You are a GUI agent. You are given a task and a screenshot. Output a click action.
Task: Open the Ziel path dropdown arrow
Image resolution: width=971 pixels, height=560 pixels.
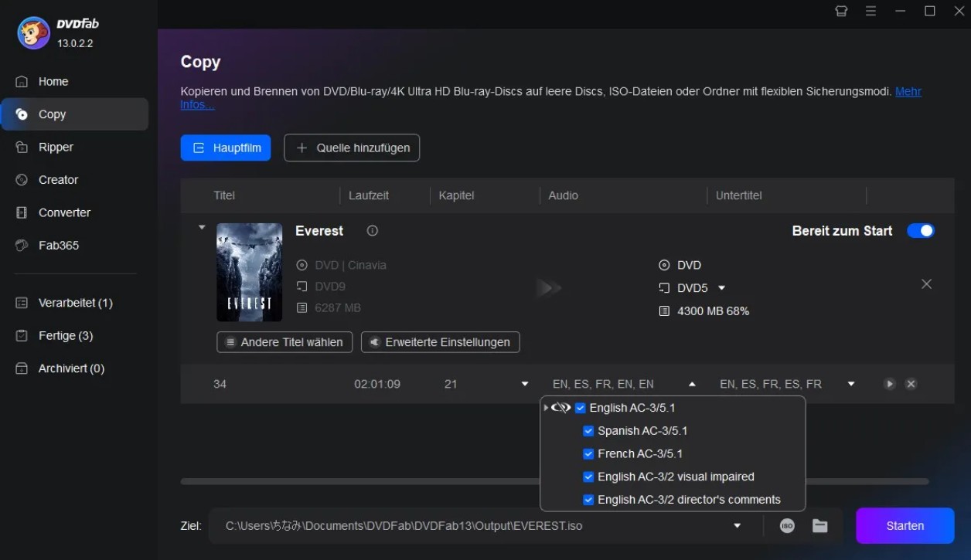738,526
